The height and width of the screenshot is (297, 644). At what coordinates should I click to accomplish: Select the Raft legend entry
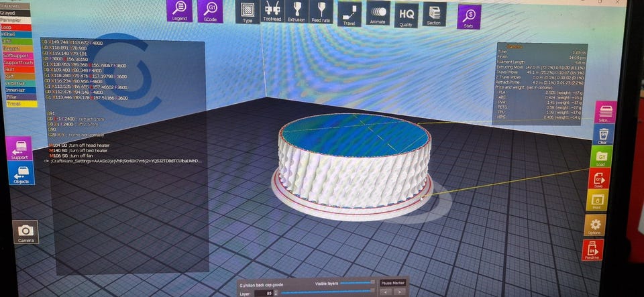pos(19,76)
